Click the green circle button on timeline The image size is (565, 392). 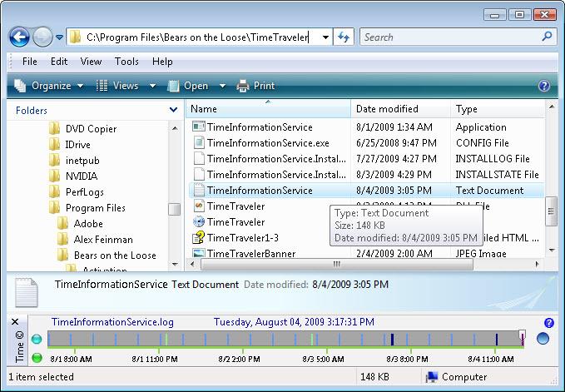point(37,358)
